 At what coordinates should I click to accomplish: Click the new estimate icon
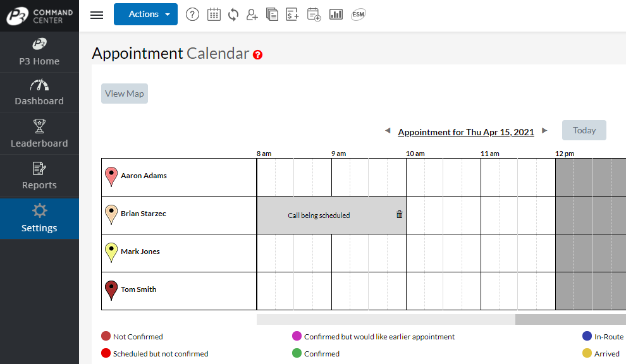point(292,14)
